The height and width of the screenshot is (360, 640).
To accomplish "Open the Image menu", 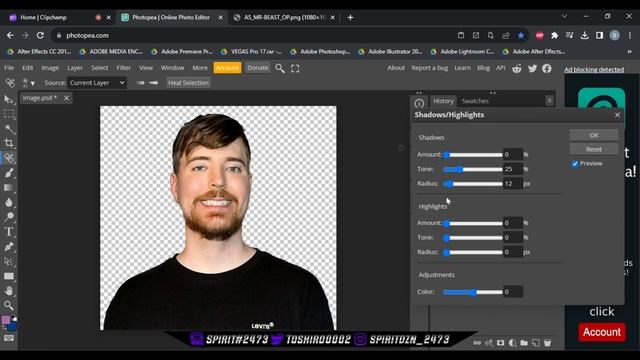I will pyautogui.click(x=50, y=68).
